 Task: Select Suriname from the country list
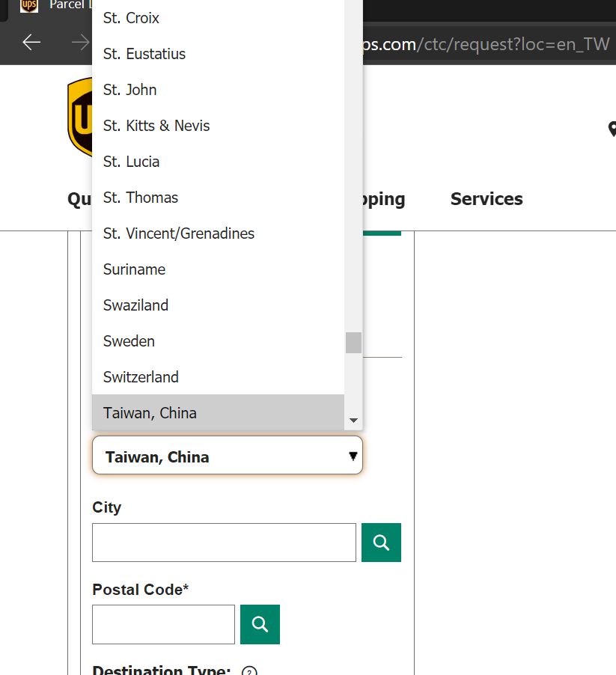[134, 269]
